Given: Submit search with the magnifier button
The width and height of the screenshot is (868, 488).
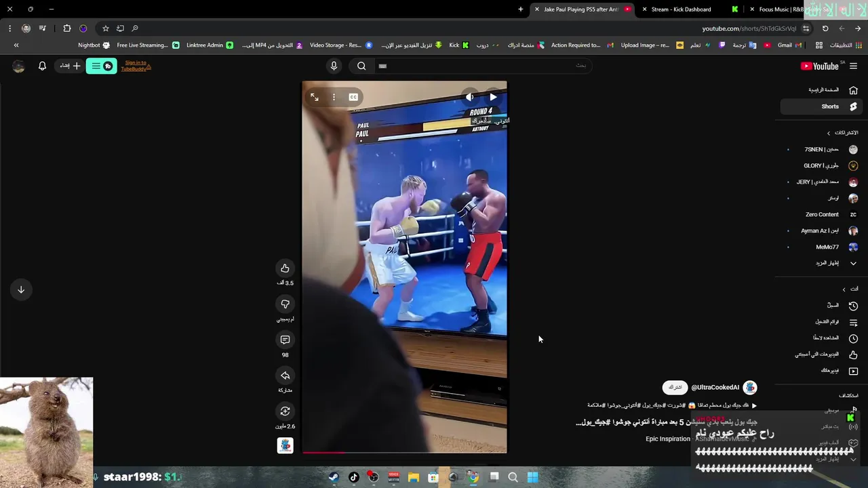Looking at the screenshot, I should tap(361, 66).
